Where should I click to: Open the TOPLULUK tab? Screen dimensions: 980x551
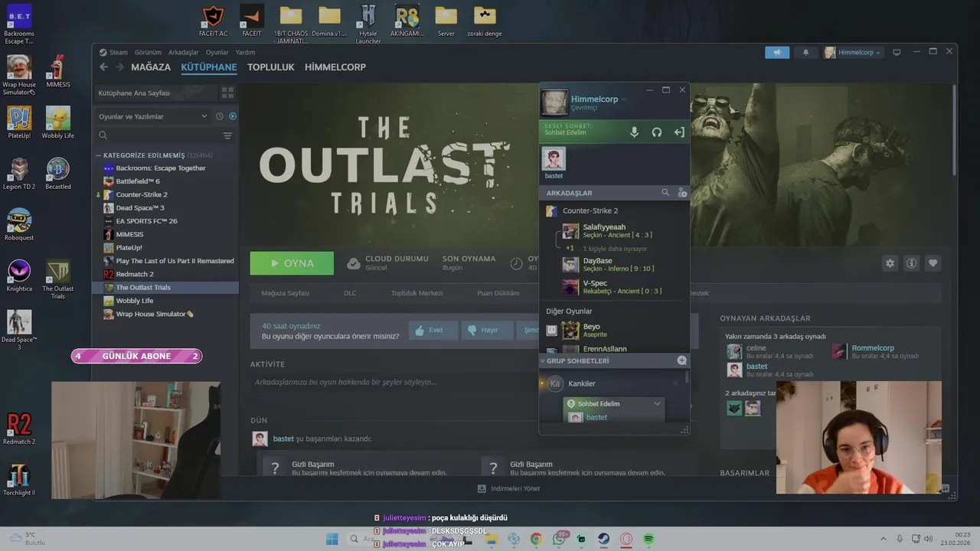click(271, 67)
